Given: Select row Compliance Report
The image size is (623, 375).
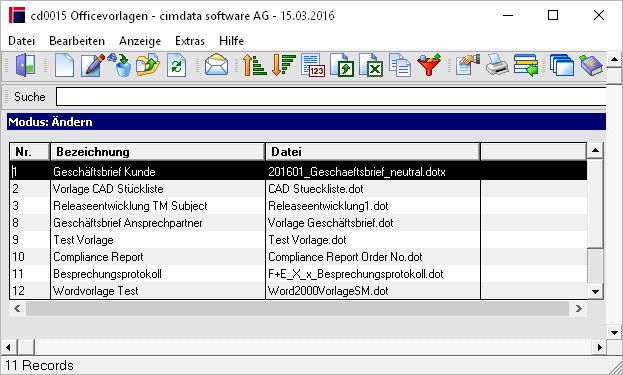Looking at the screenshot, I should 298,257.
